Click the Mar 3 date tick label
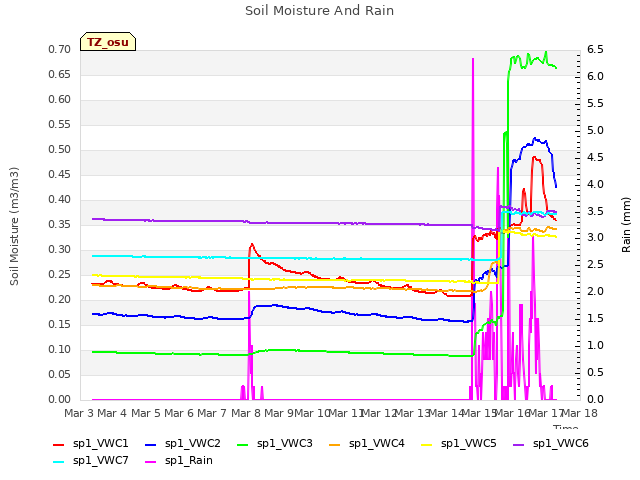Image resolution: width=640 pixels, height=480 pixels. point(79,413)
